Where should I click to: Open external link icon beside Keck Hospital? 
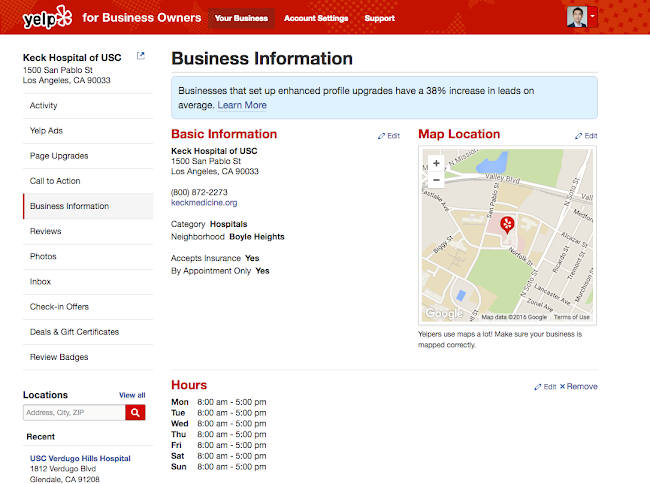point(141,56)
